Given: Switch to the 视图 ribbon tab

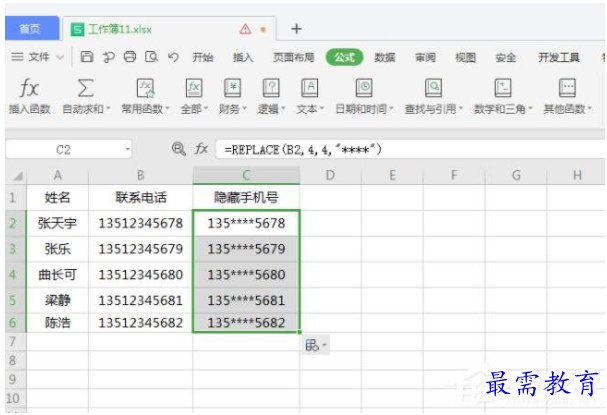Looking at the screenshot, I should point(465,57).
